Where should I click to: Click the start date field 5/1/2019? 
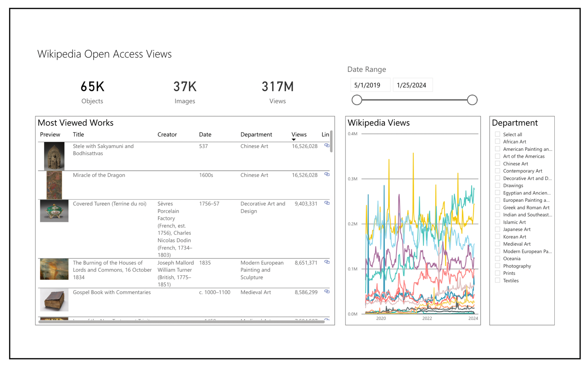point(370,85)
